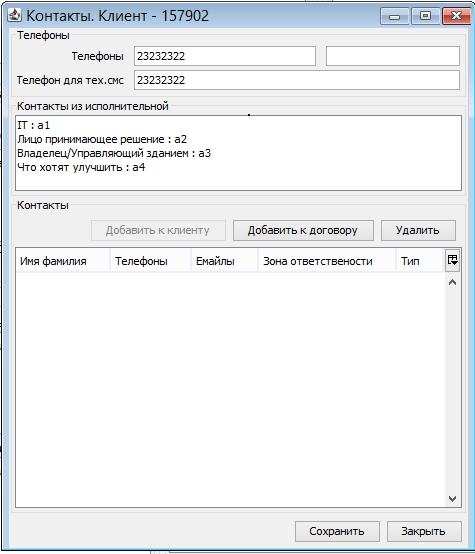
Task: Save the contacts with the Сохранить button
Action: click(337, 531)
